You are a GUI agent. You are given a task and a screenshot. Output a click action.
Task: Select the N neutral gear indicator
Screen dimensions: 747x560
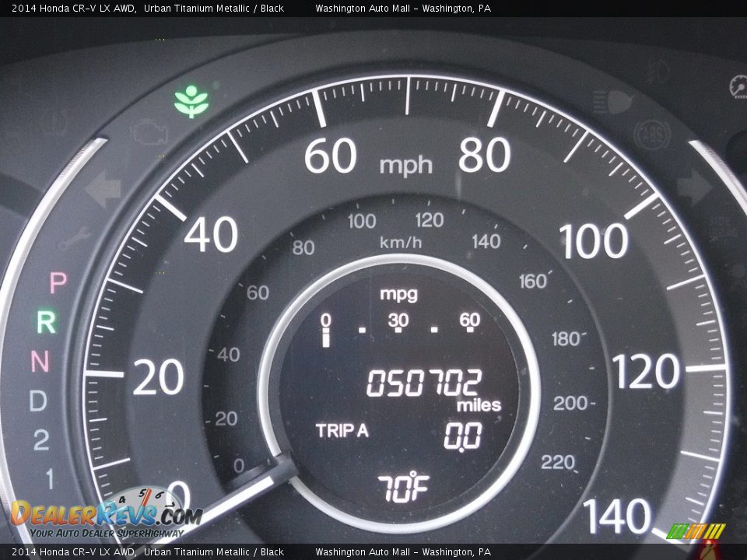coord(40,362)
